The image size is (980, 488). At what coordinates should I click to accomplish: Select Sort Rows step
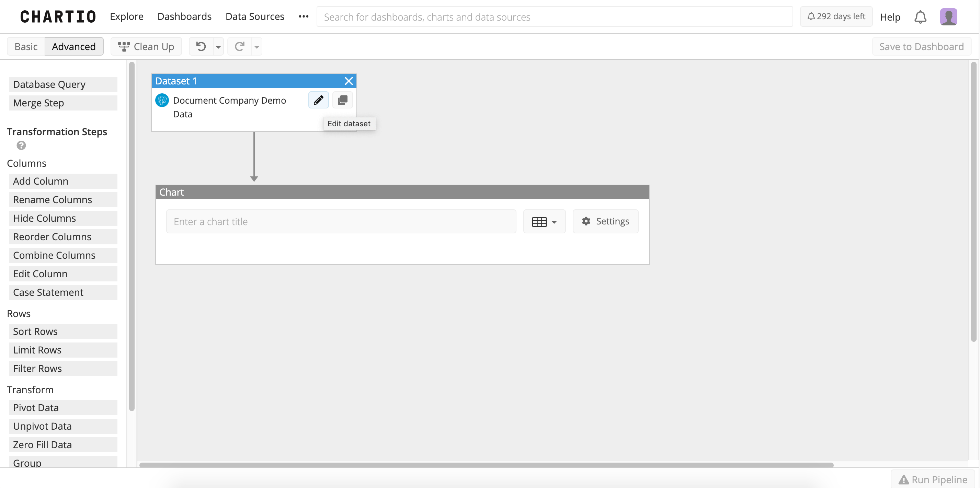coord(63,331)
